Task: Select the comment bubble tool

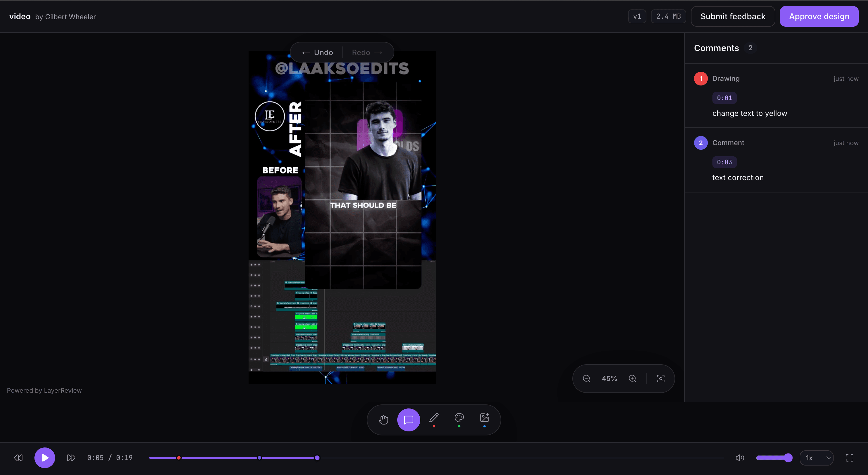Action: [x=408, y=419]
